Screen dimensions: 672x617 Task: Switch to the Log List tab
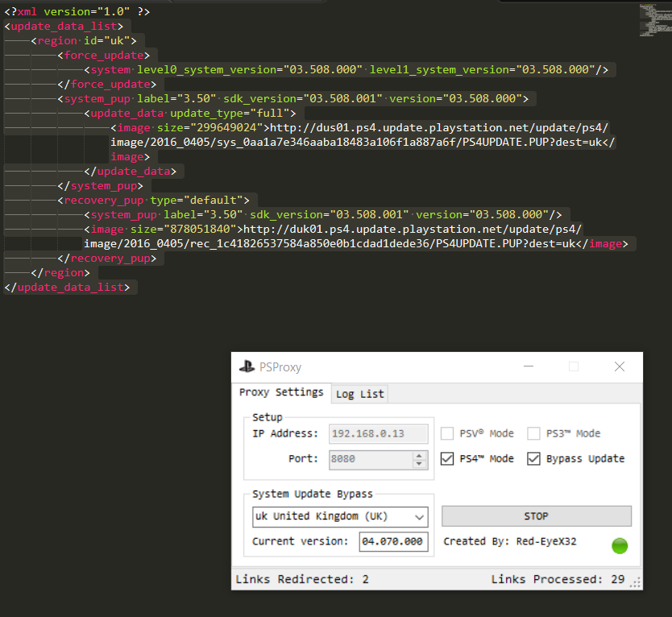click(x=359, y=394)
